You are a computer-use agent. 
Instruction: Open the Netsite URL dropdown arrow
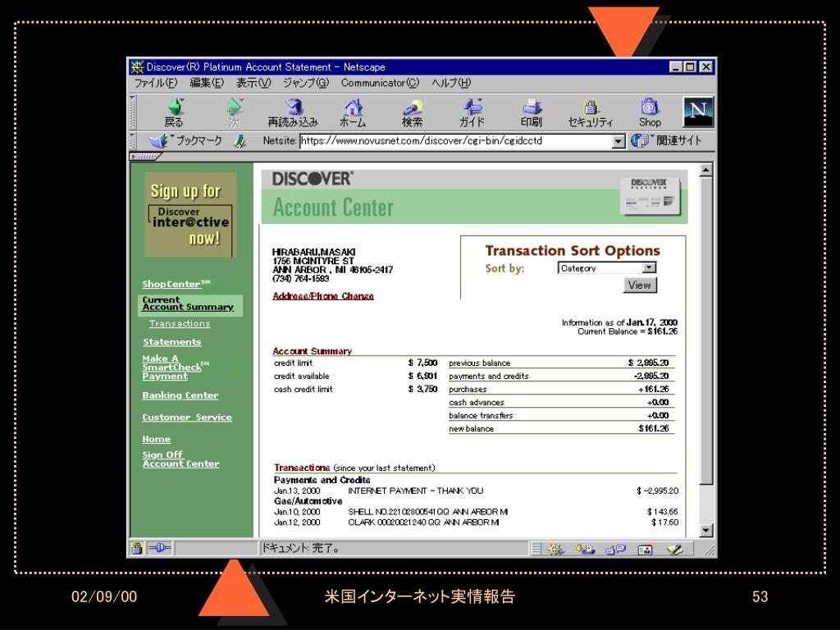619,141
